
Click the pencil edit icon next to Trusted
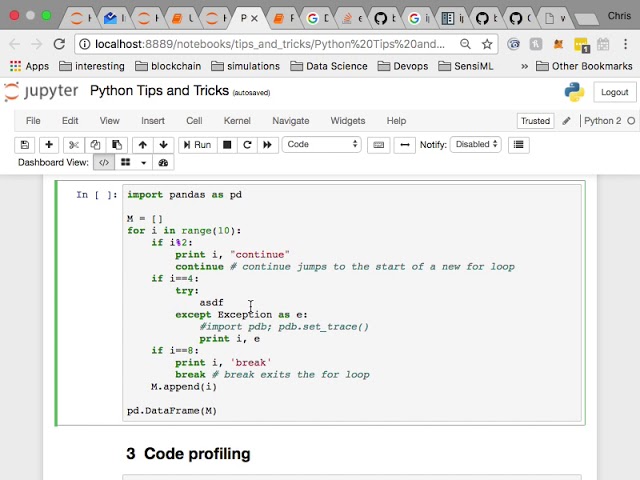click(x=566, y=121)
